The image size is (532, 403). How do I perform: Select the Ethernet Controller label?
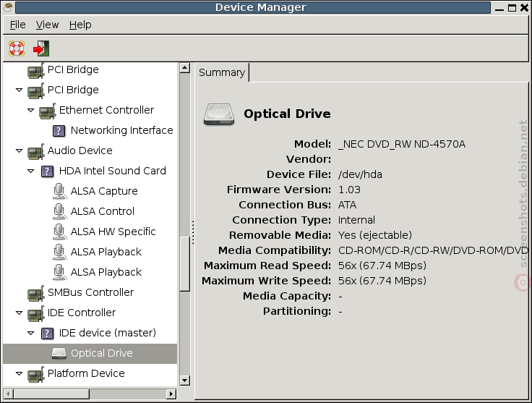point(106,110)
